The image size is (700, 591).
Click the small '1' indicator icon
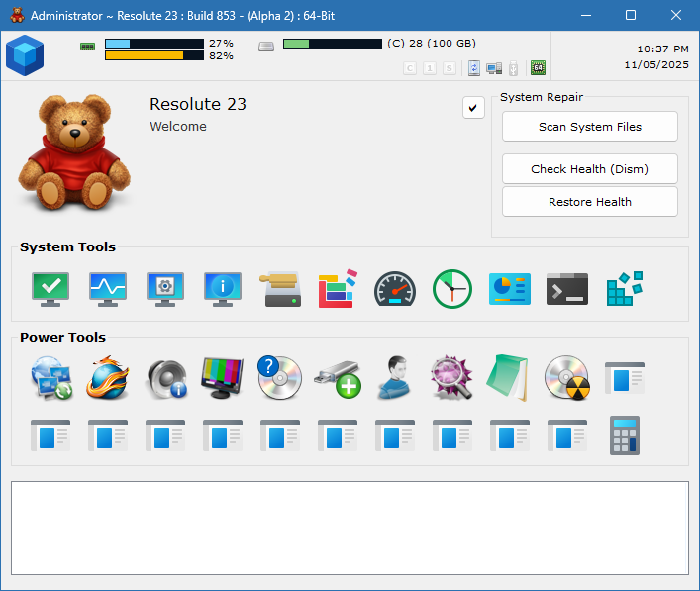[x=430, y=68]
